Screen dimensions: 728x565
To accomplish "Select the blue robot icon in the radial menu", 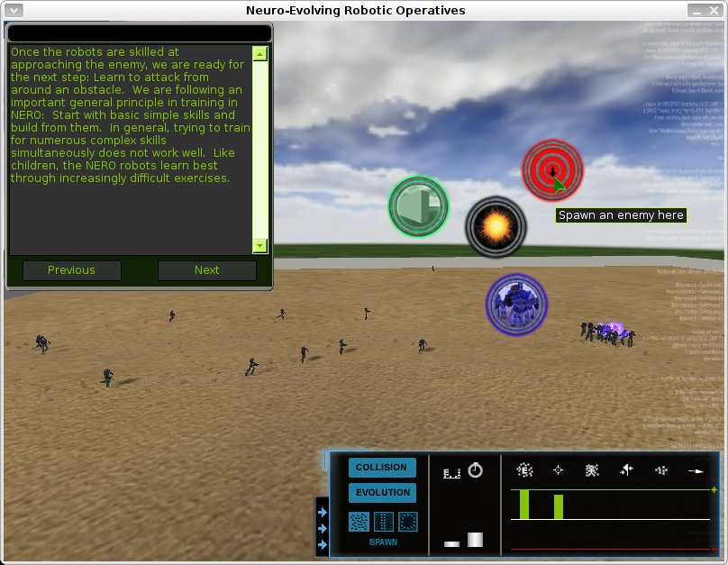I will point(516,304).
